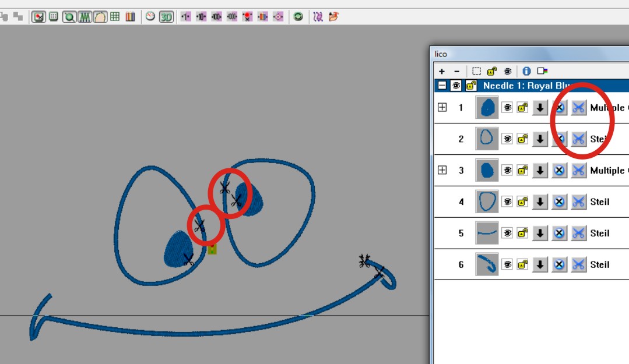Click the dotted panel view icon

[54, 17]
